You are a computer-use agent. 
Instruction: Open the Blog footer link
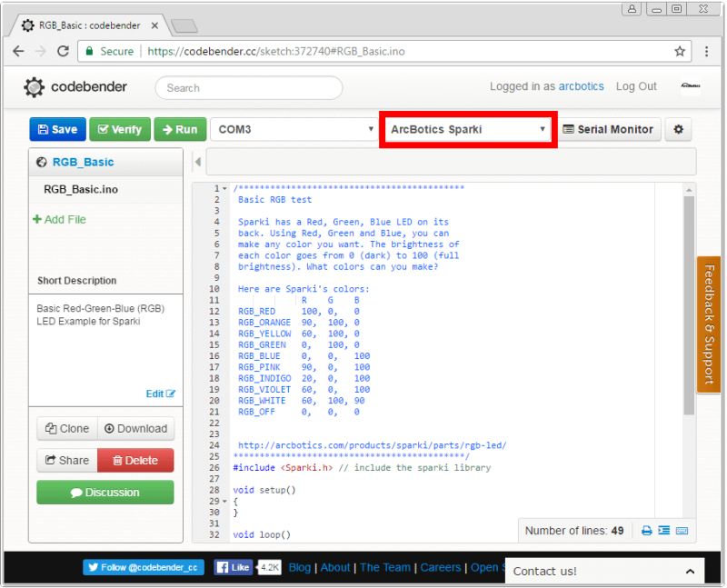(x=300, y=567)
